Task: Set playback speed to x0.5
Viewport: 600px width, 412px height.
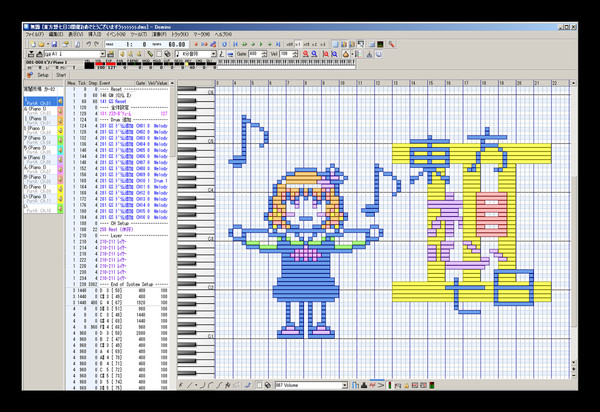Action: (x=289, y=44)
